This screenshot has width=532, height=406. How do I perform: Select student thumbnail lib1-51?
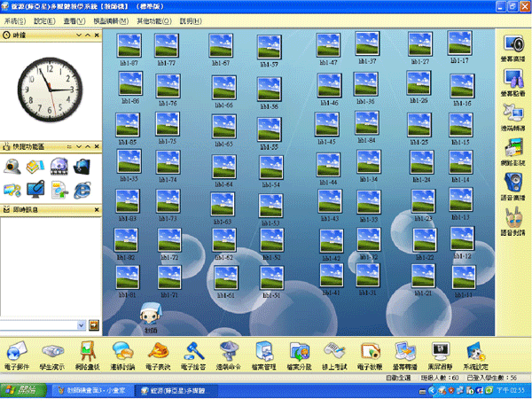(x=271, y=282)
